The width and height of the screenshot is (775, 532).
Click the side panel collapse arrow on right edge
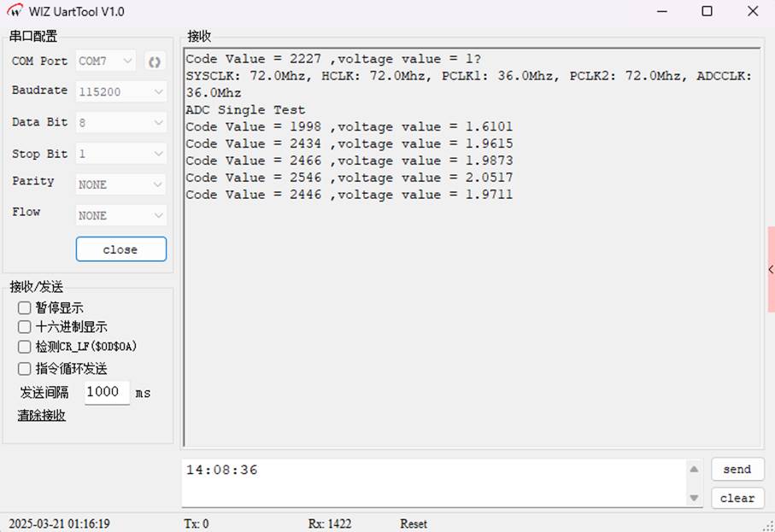tap(771, 270)
